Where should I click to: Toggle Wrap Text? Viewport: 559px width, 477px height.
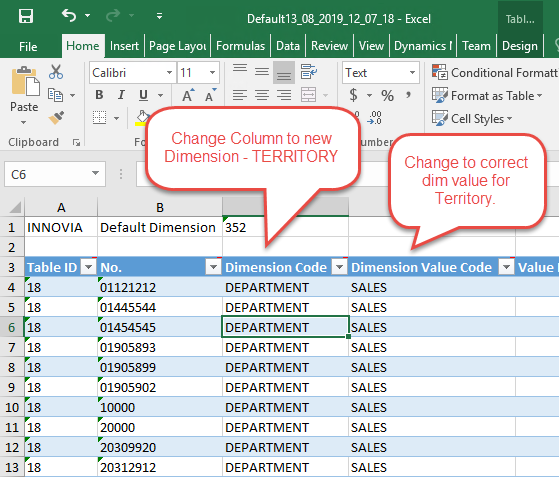308,71
